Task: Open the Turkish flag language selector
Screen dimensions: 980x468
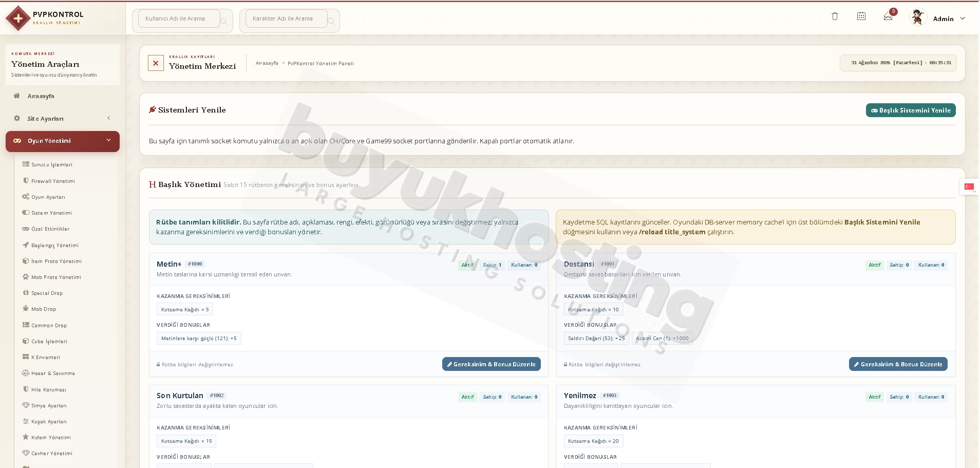Action: (969, 186)
